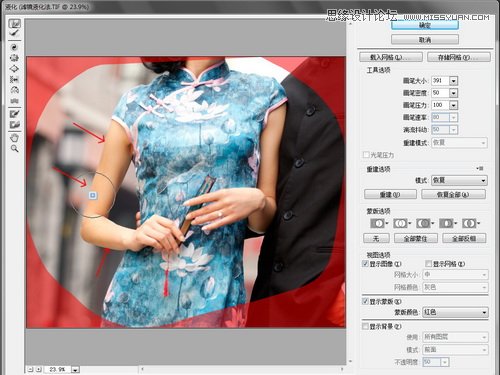Select the Forward Warp tool
The height and width of the screenshot is (375, 500).
pyautogui.click(x=15, y=24)
